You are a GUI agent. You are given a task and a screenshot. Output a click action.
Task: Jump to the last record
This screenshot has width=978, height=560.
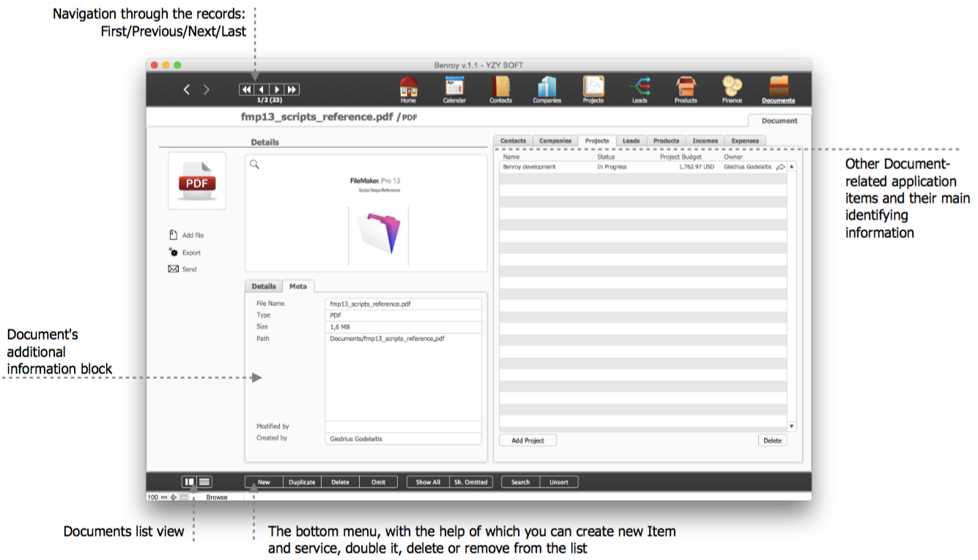point(292,89)
